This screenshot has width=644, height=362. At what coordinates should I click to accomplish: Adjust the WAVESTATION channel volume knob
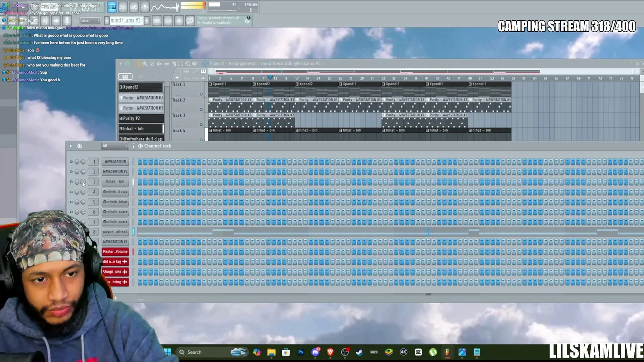83,162
